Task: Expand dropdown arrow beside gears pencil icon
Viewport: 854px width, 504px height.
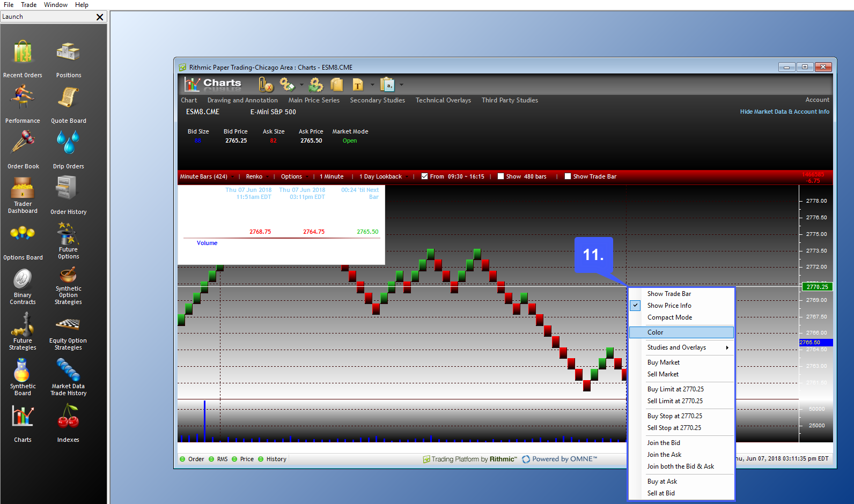Action: [301, 85]
